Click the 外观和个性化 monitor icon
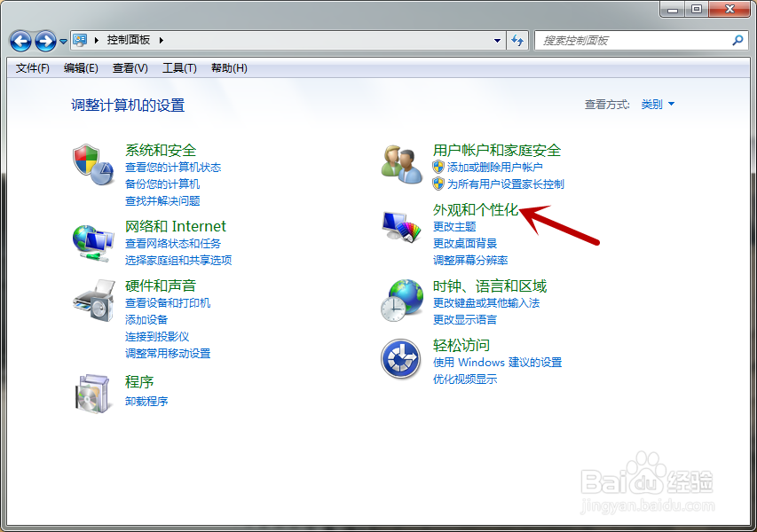 (x=402, y=227)
